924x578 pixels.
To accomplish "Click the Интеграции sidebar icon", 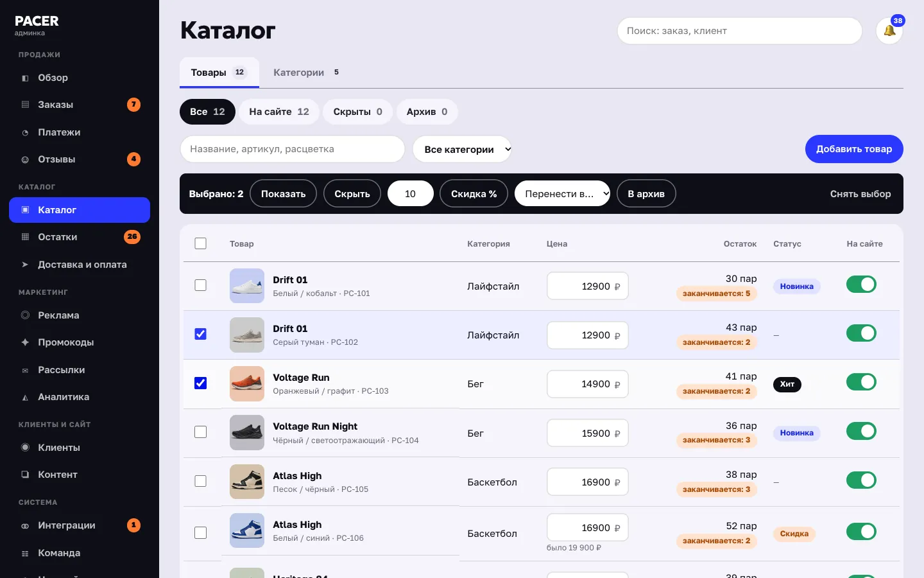I will coord(25,525).
